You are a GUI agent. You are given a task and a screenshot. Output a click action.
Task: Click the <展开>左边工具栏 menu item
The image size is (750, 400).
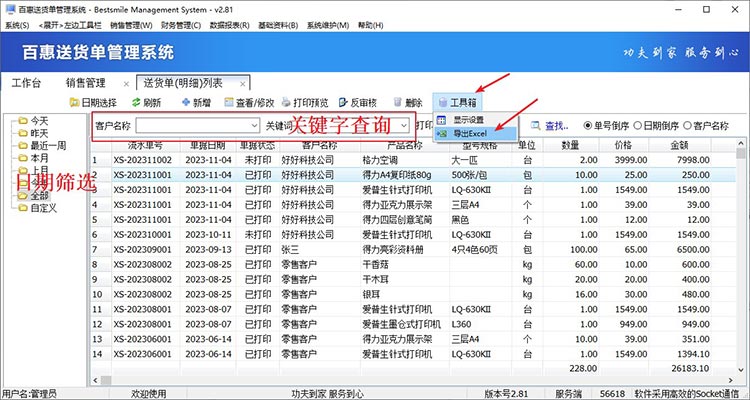pos(70,25)
